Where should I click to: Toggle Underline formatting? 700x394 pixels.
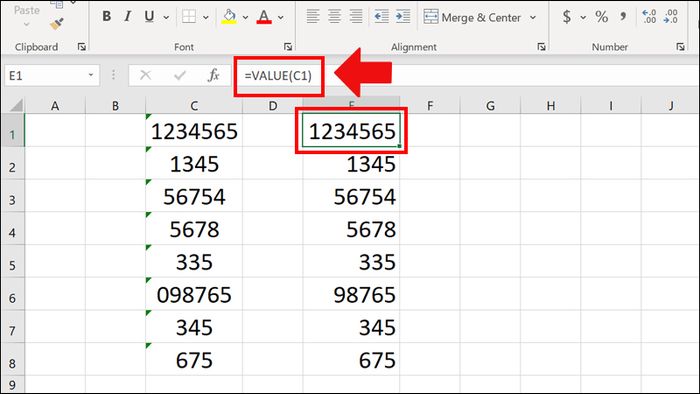pyautogui.click(x=149, y=17)
